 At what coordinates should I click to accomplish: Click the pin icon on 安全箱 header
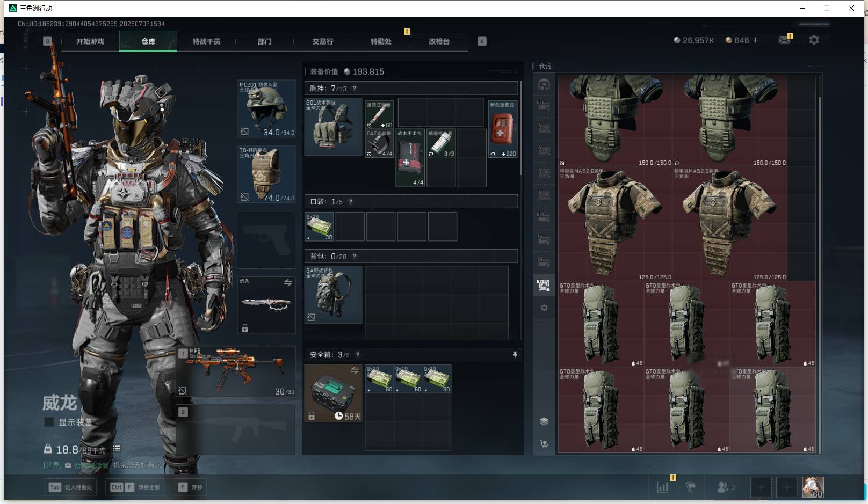click(515, 355)
